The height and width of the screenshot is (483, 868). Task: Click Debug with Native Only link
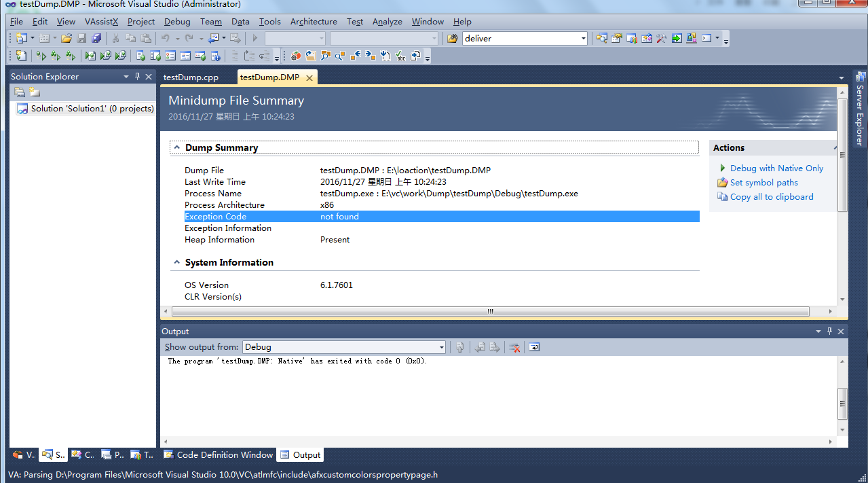[x=776, y=168]
